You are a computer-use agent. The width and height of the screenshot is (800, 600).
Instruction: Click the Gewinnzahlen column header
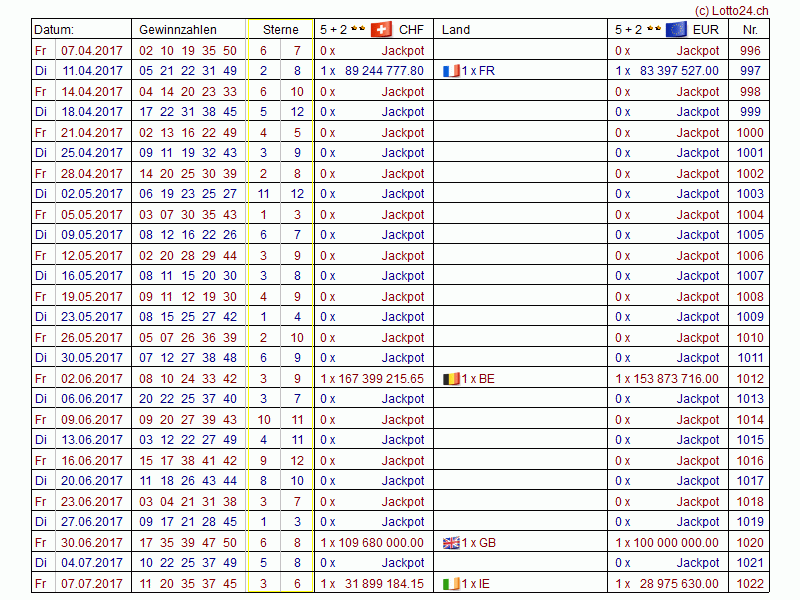(178, 30)
